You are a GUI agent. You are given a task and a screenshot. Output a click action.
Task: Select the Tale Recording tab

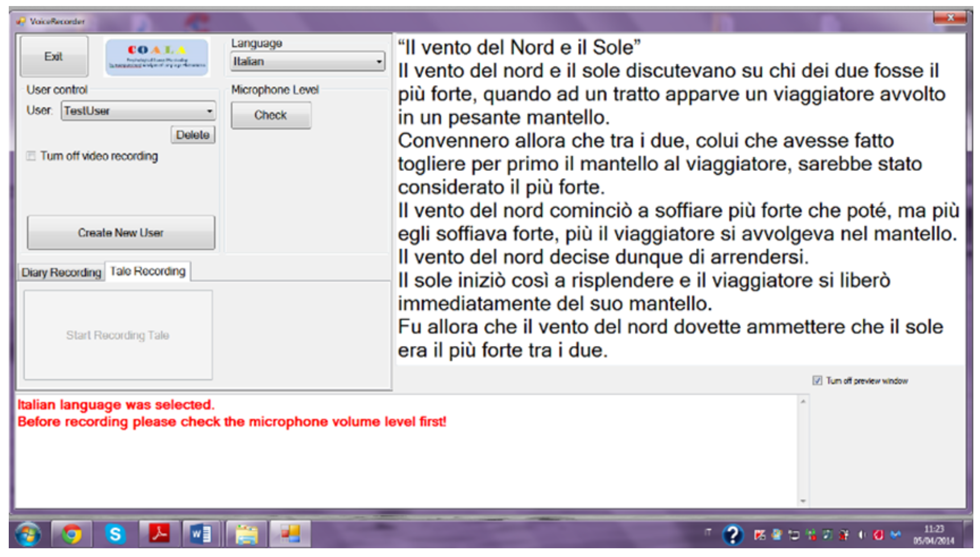(x=148, y=271)
